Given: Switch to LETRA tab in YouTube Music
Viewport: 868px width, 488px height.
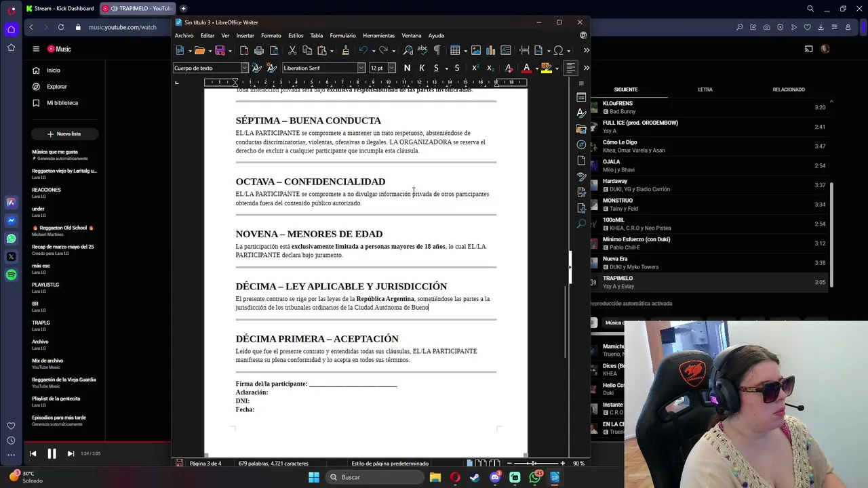Looking at the screenshot, I should (x=705, y=89).
